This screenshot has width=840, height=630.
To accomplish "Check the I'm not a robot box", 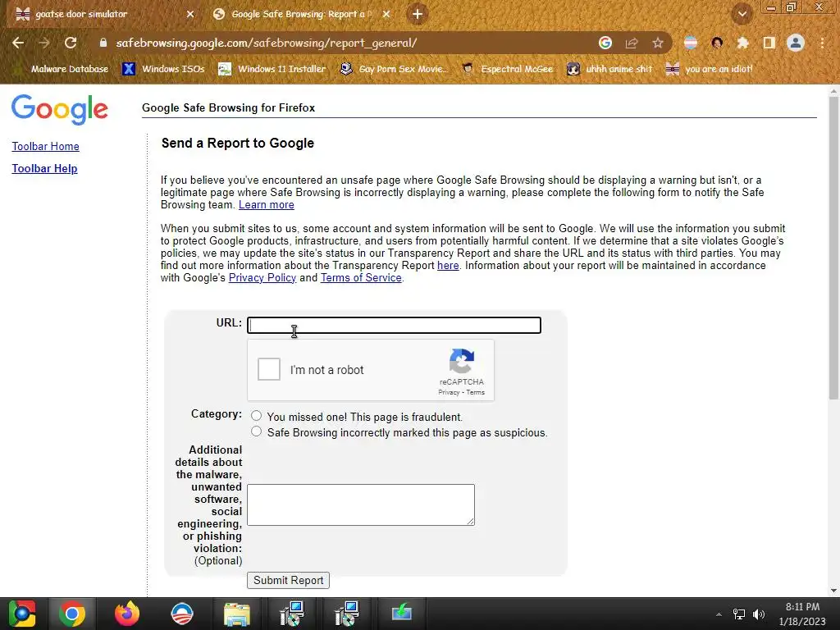I will click(269, 369).
